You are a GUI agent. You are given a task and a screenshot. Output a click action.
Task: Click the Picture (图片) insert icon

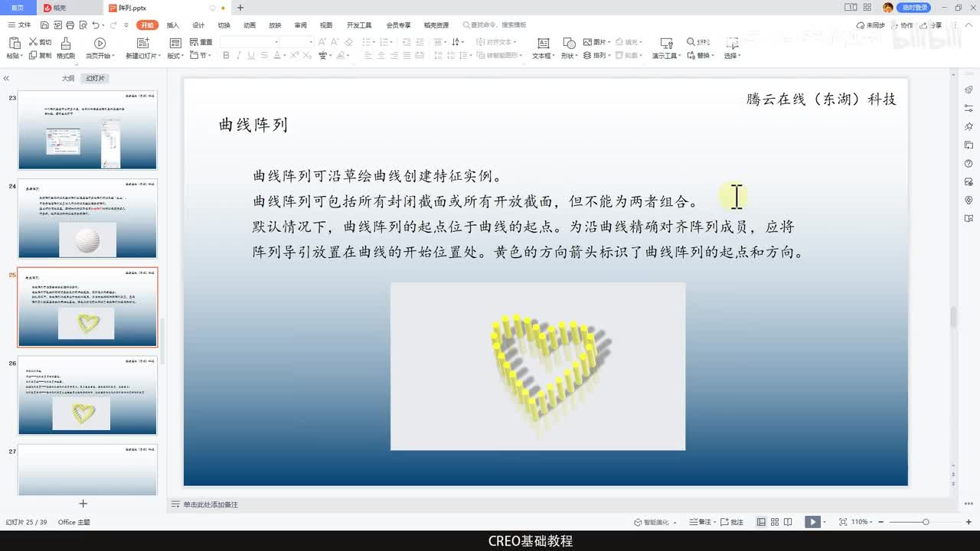(x=587, y=42)
